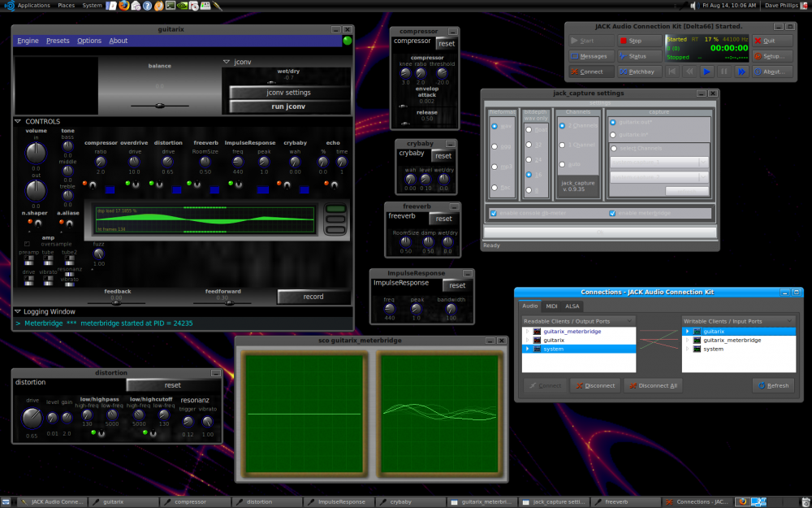Click the compressor ratio knob in guitarix

[101, 162]
